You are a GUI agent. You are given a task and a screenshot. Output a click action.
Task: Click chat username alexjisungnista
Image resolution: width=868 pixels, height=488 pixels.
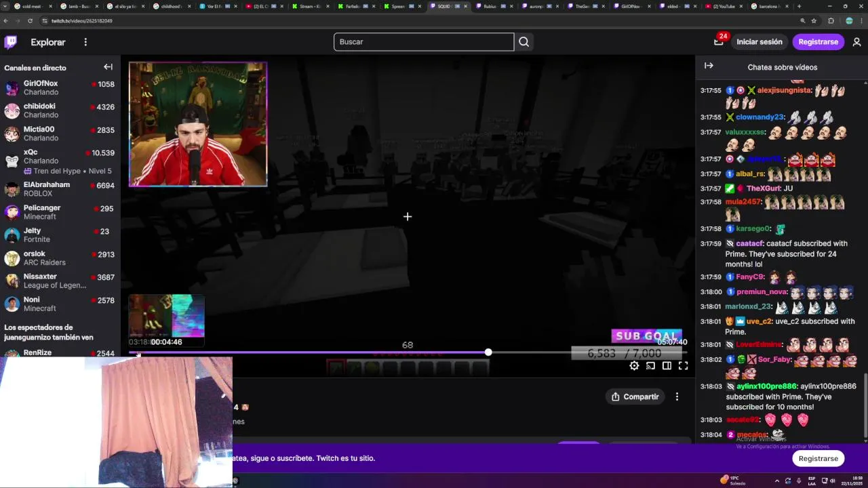coord(784,90)
